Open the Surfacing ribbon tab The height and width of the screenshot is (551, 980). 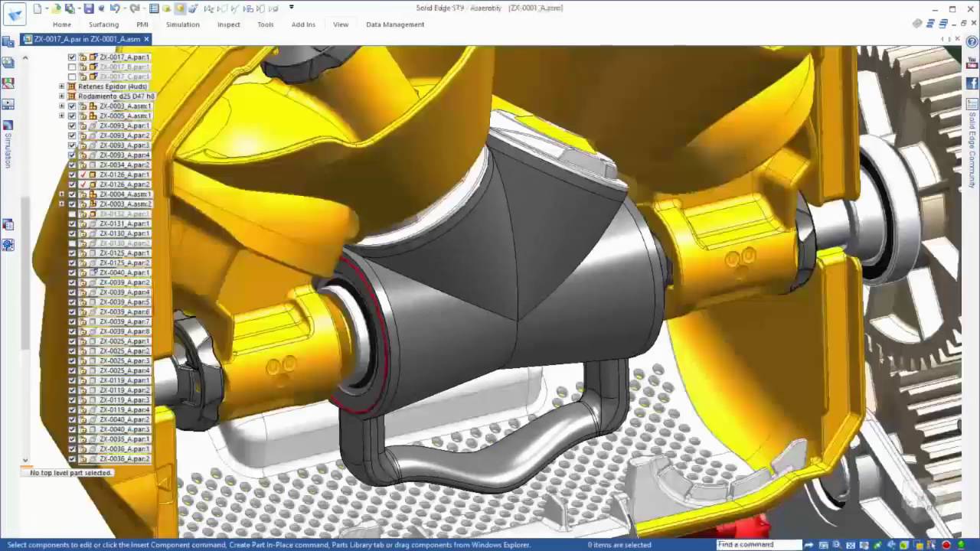point(103,24)
